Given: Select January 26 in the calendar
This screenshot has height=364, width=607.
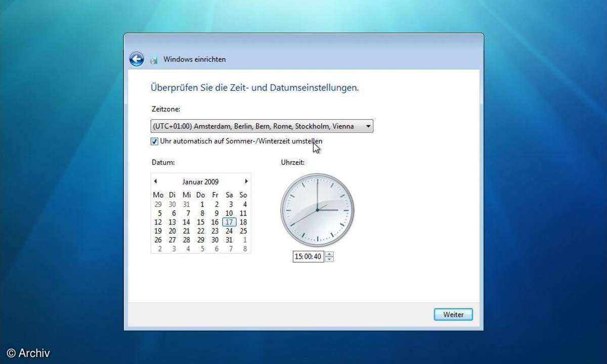Looking at the screenshot, I should coord(158,240).
